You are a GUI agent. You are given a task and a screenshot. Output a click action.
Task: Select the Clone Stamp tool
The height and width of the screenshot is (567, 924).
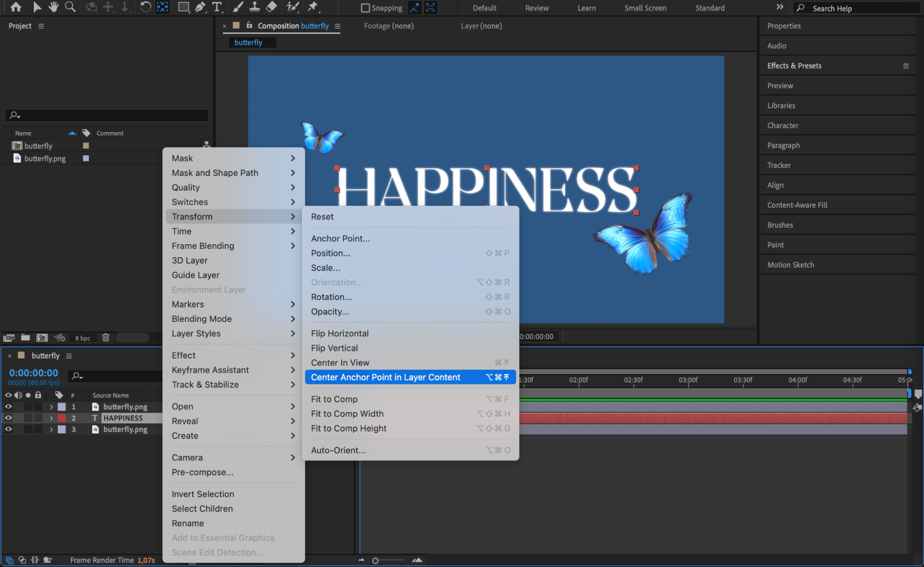point(254,7)
